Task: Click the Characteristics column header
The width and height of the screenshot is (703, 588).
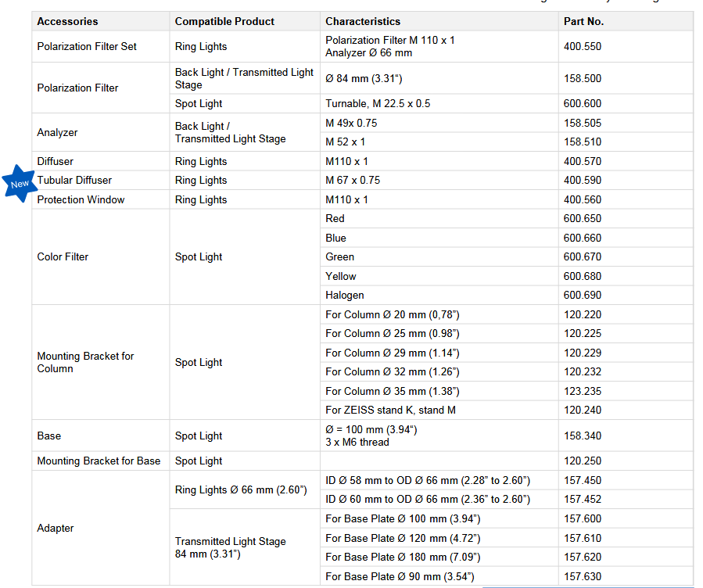Action: 363,21
